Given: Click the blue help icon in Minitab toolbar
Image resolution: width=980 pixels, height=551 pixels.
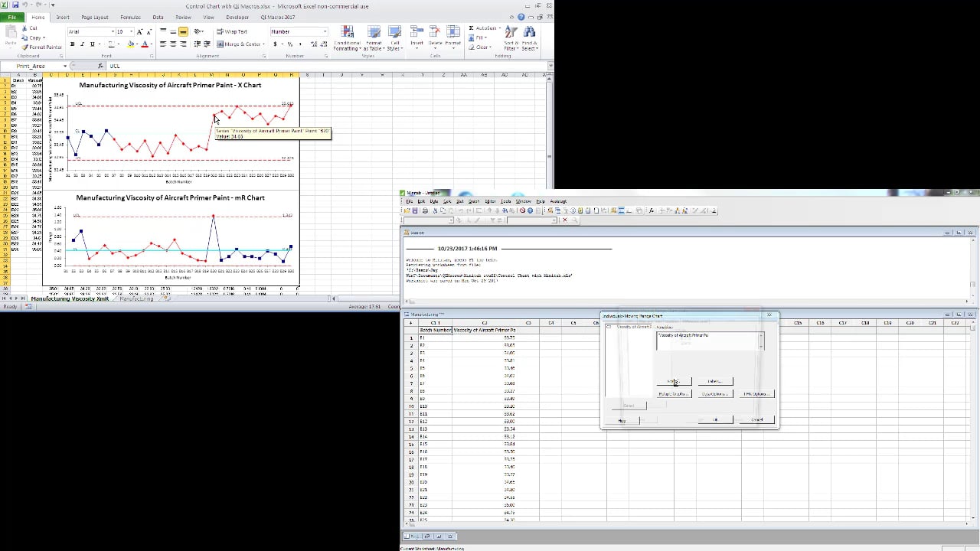Looking at the screenshot, I should [530, 210].
